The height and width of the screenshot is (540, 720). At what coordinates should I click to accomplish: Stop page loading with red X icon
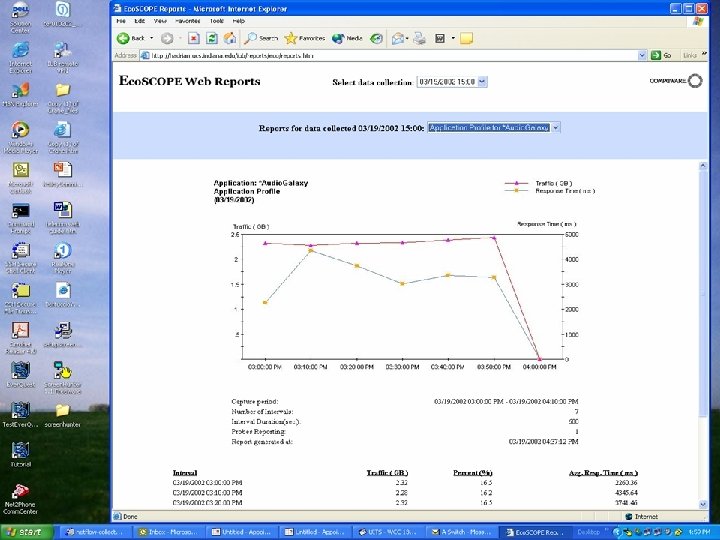point(194,39)
